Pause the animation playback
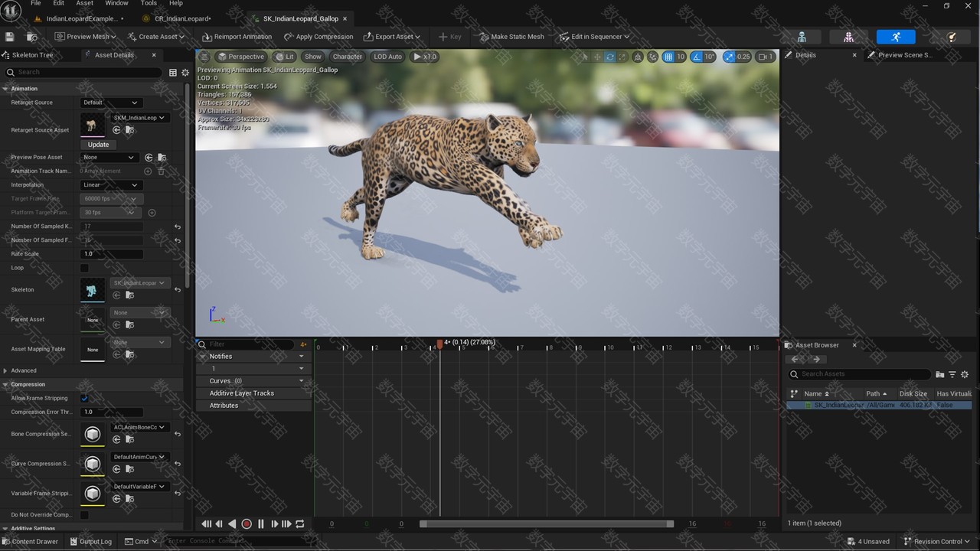The height and width of the screenshot is (551, 980). click(261, 524)
